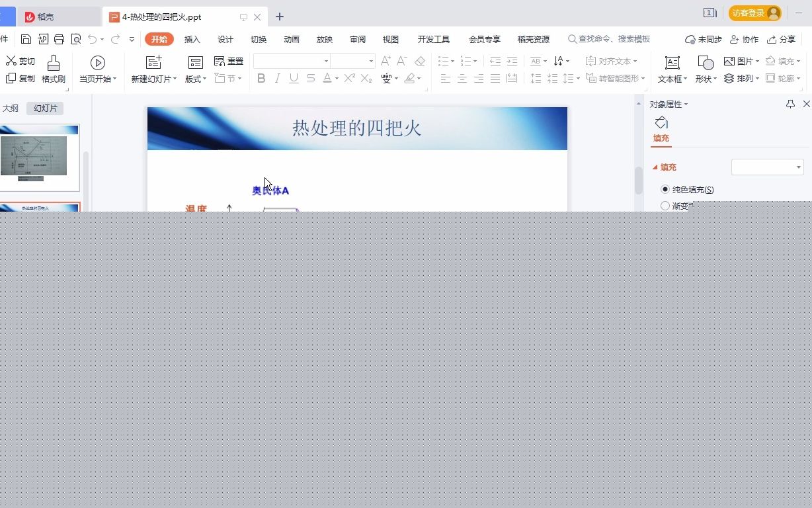
Task: Click the Redo arrow icon
Action: (x=115, y=39)
